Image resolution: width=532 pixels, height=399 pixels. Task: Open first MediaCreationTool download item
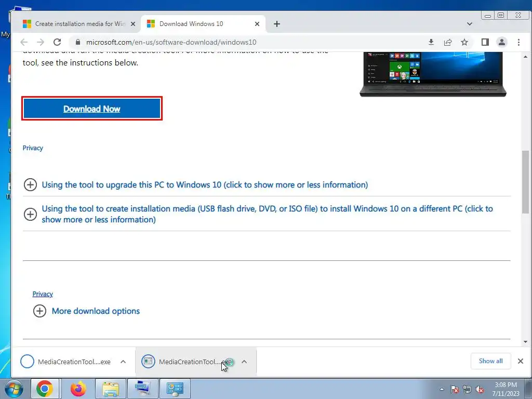pos(66,362)
